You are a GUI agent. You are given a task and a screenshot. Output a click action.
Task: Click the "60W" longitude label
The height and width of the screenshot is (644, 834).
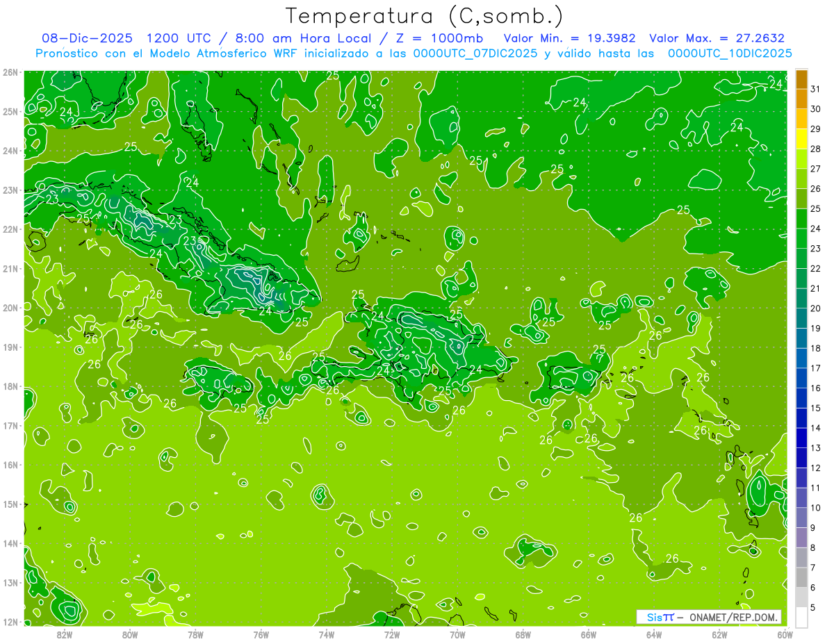pos(785,634)
